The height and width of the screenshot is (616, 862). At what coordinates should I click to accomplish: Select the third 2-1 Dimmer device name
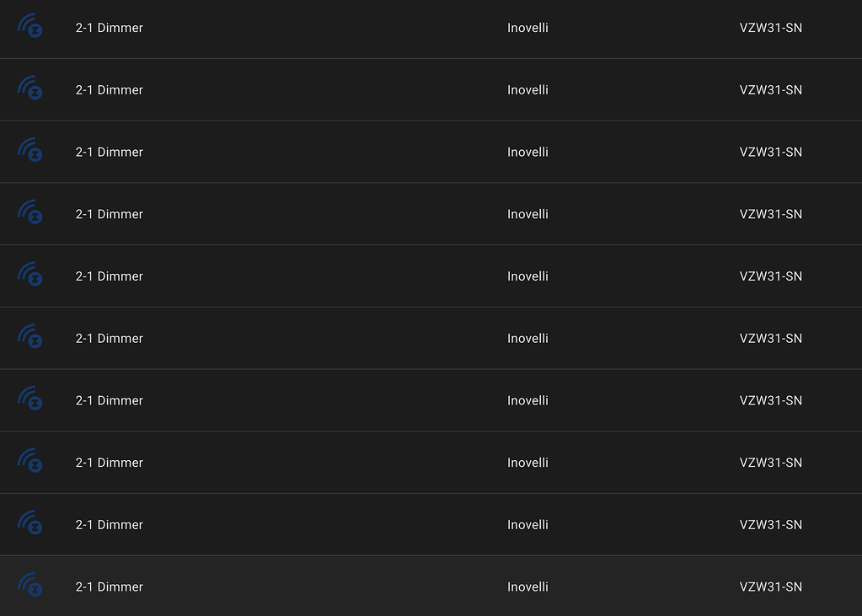click(x=110, y=152)
